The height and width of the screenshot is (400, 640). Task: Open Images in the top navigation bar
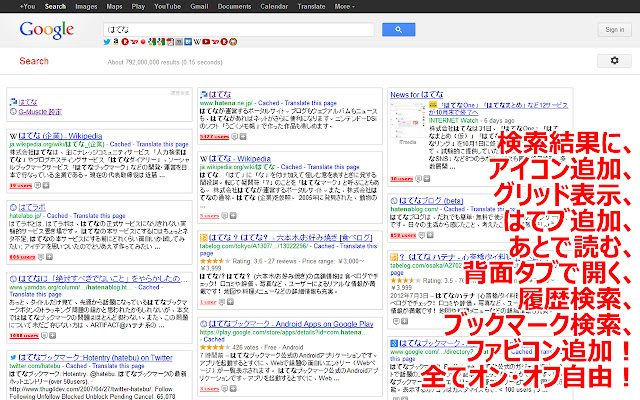(x=86, y=6)
